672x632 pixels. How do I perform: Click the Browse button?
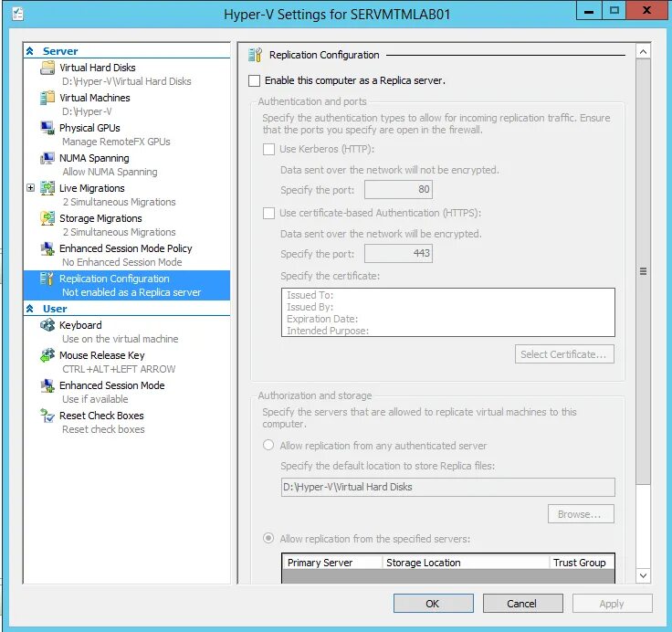(x=581, y=513)
